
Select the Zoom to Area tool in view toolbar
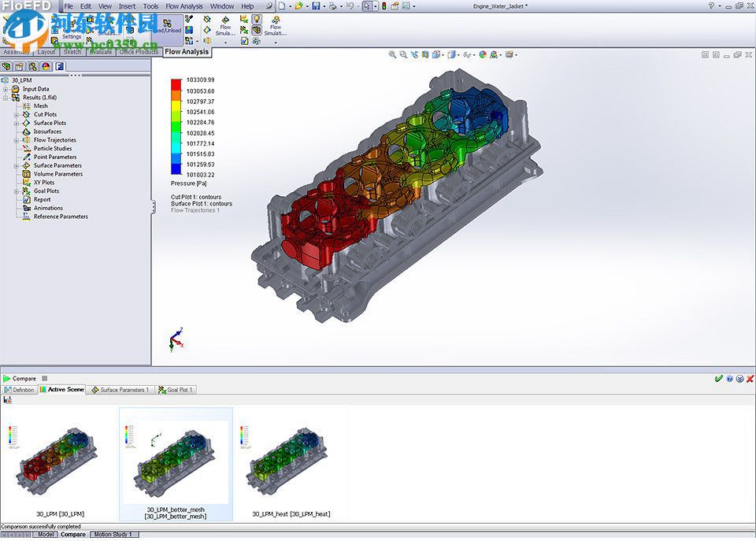[x=403, y=55]
